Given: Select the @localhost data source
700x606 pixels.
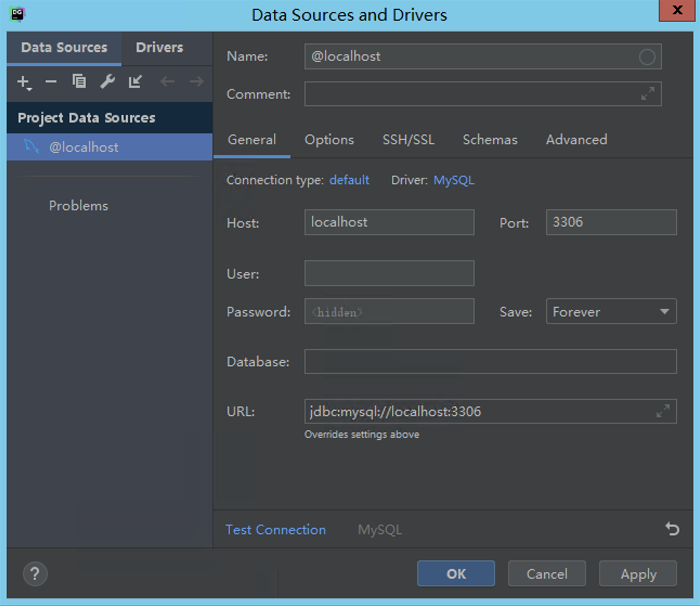Looking at the screenshot, I should point(84,147).
